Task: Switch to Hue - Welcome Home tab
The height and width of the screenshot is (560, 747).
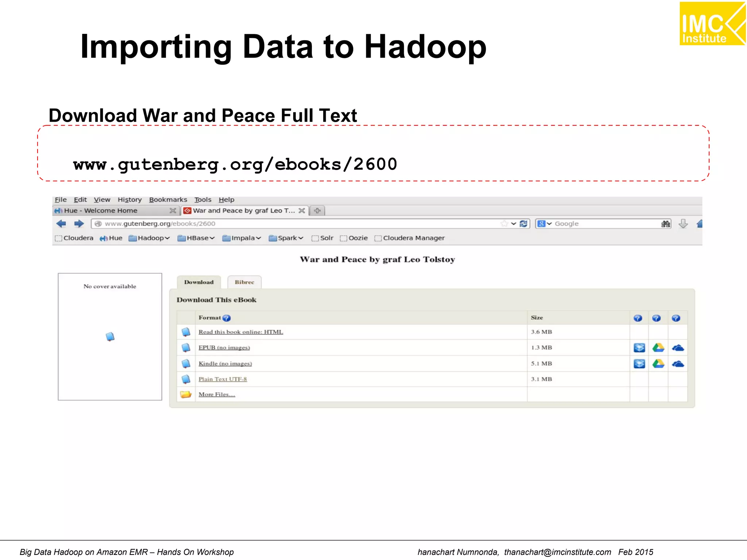Action: click(116, 210)
